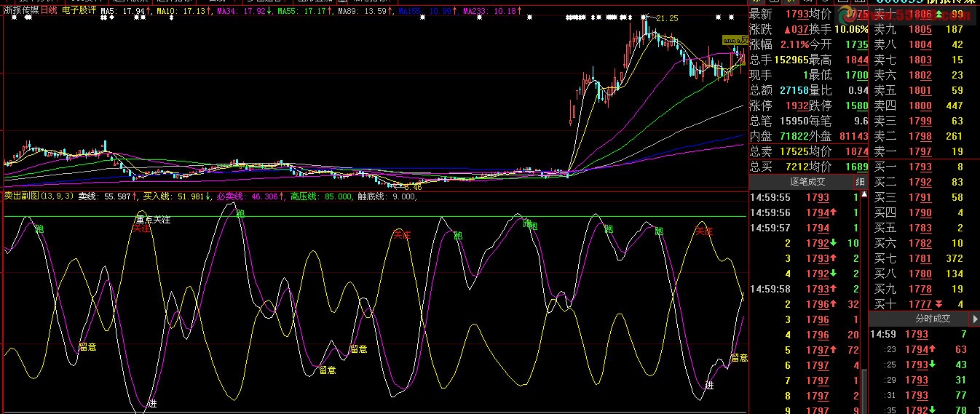Open the 逐笔成交 tick-by-tick header
This screenshot has height=414, width=980.
(x=808, y=182)
